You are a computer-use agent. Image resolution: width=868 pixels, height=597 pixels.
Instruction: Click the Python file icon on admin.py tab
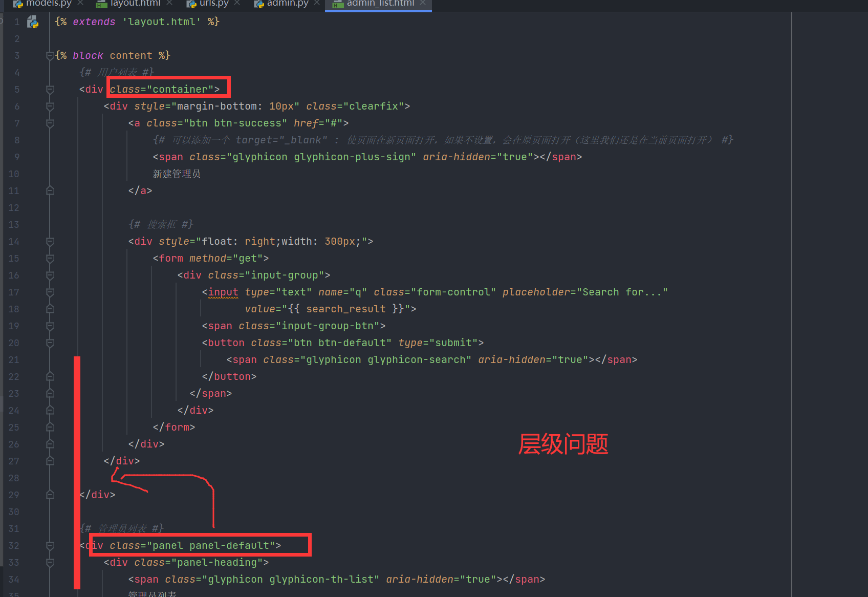(x=259, y=4)
